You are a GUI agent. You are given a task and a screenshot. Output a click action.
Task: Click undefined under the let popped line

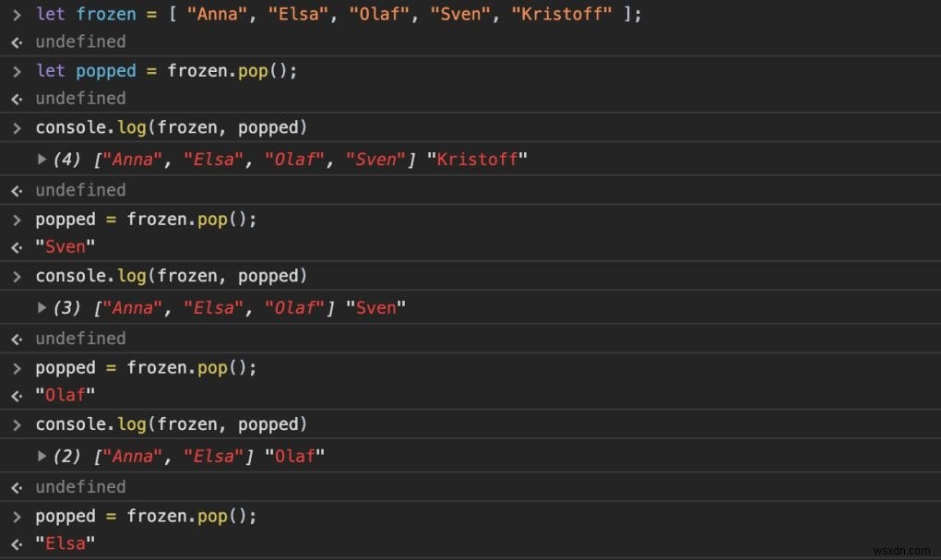click(x=80, y=98)
